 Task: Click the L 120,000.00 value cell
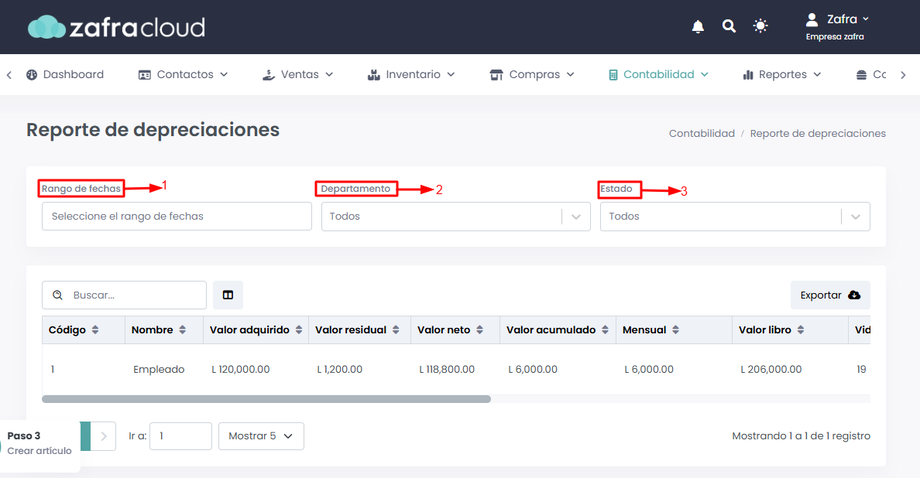[241, 369]
